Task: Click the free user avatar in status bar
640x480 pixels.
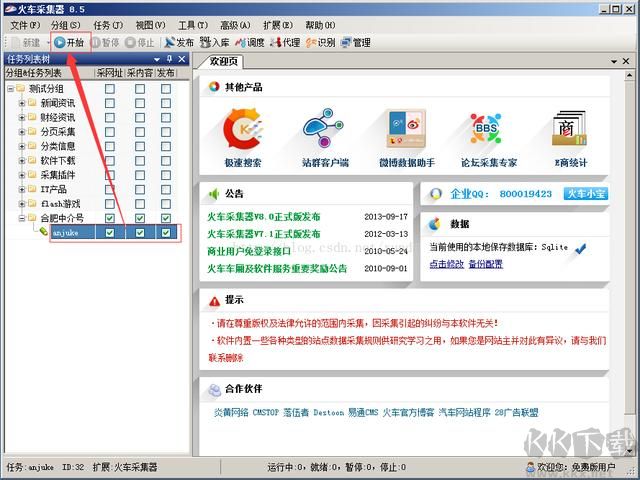Action: coord(531,467)
